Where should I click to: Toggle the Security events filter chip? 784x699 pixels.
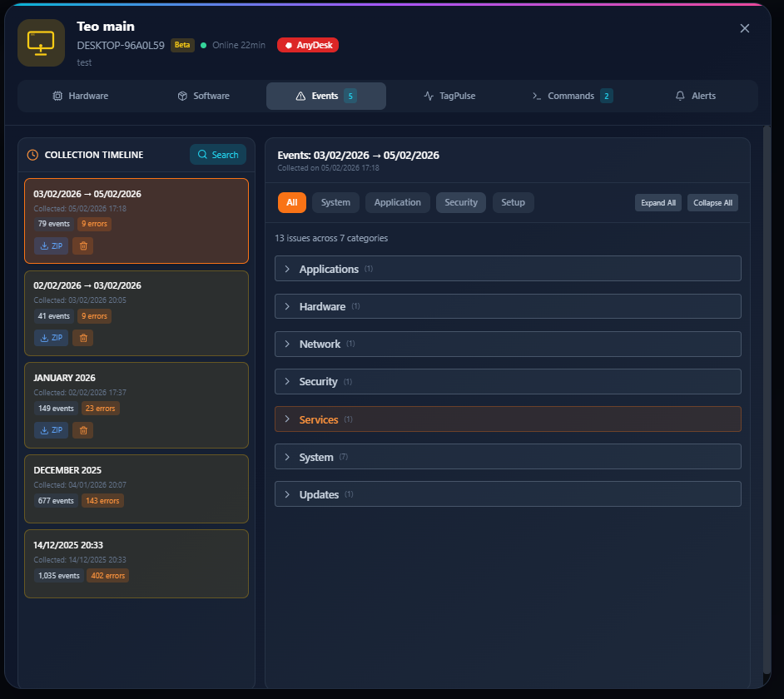[x=460, y=202]
